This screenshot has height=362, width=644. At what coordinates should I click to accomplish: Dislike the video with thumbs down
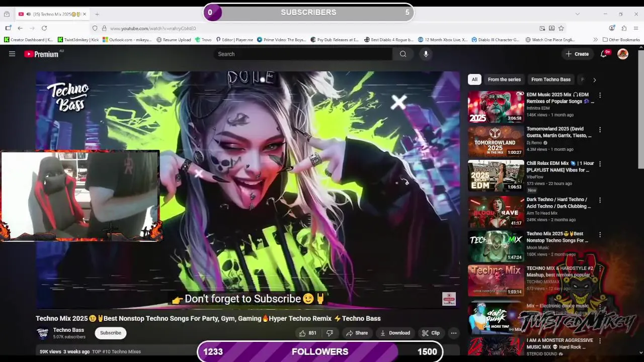click(330, 333)
